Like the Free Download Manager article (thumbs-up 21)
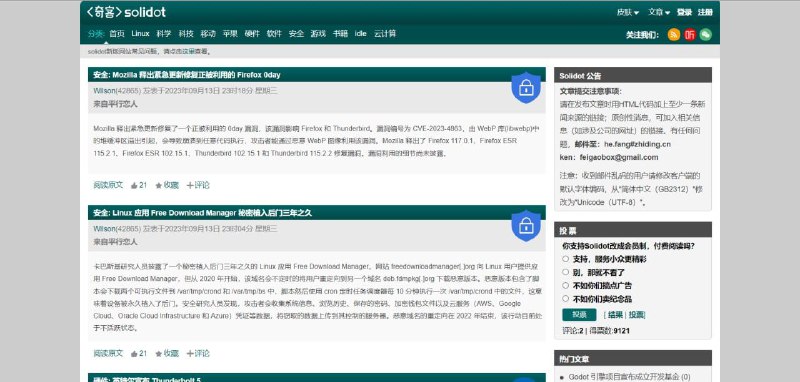800x382 pixels. tap(139, 353)
